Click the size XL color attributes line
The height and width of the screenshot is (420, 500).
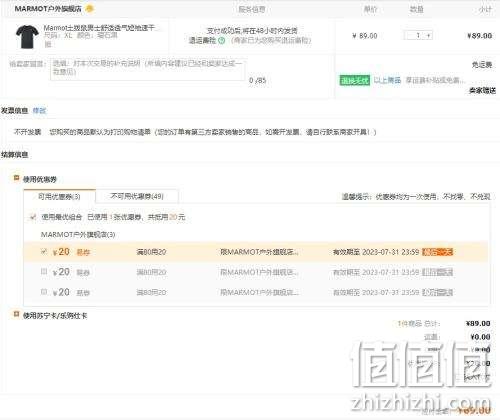[x=81, y=35]
